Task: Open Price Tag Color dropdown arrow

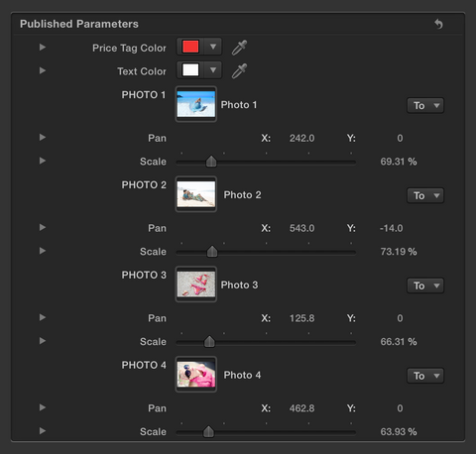Action: pyautogui.click(x=213, y=47)
